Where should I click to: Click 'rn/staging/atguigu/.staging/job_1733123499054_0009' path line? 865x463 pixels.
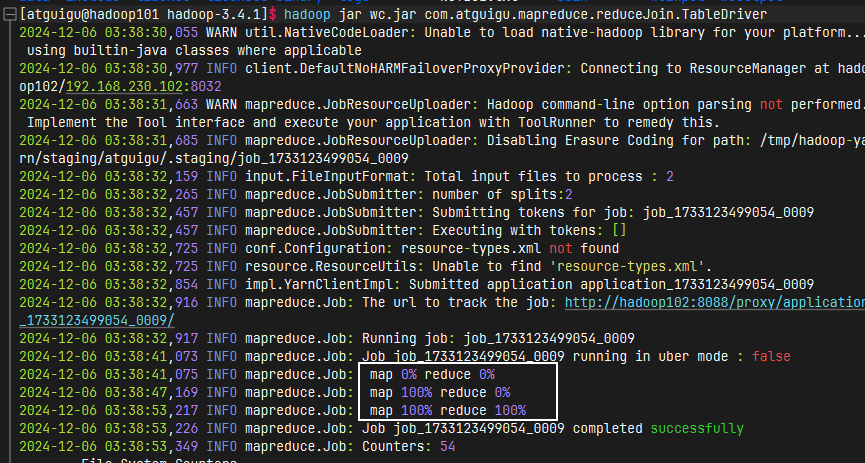pyautogui.click(x=214, y=158)
